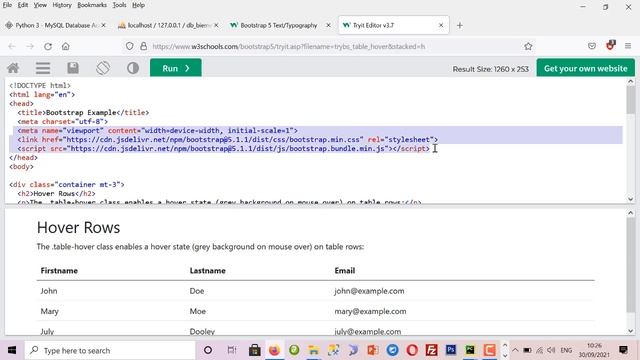Open File Explorer from taskbar
Viewport: 640px width, 360px height.
click(x=313, y=350)
